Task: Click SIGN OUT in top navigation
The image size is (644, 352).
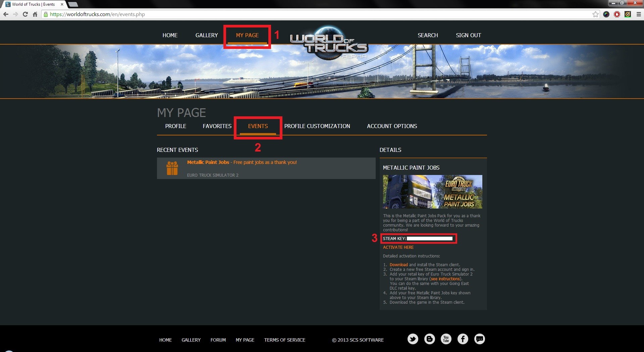Action: [468, 35]
